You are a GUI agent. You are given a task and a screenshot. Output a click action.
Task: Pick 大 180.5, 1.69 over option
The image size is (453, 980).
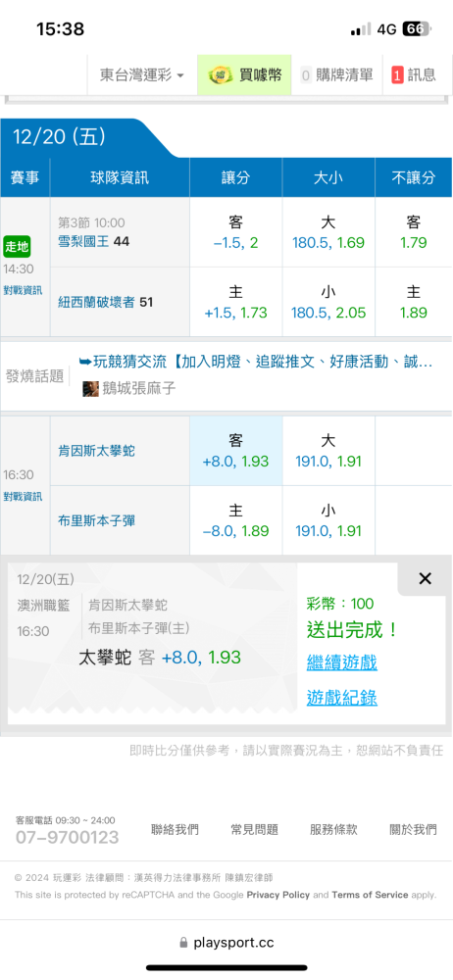click(328, 232)
